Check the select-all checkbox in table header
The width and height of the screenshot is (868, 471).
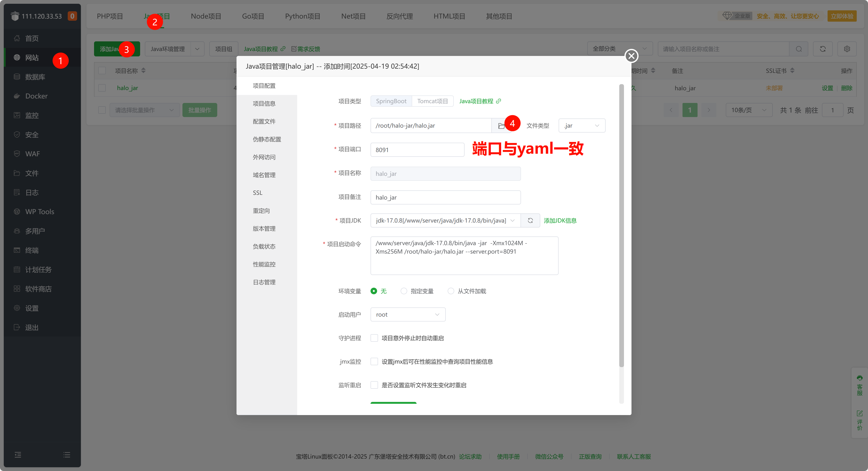102,71
